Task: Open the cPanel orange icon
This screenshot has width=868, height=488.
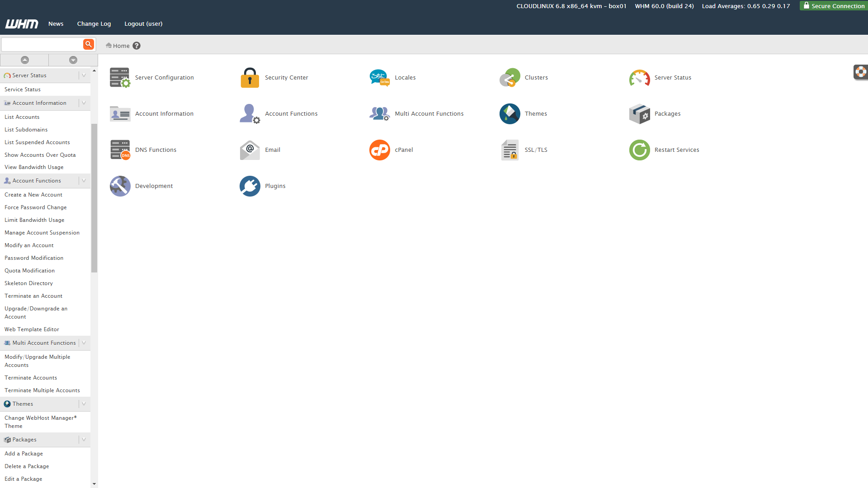Action: (x=379, y=150)
